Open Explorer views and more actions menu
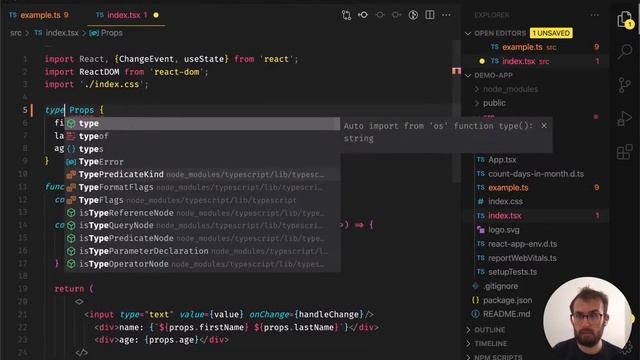640x360 pixels. [x=594, y=15]
